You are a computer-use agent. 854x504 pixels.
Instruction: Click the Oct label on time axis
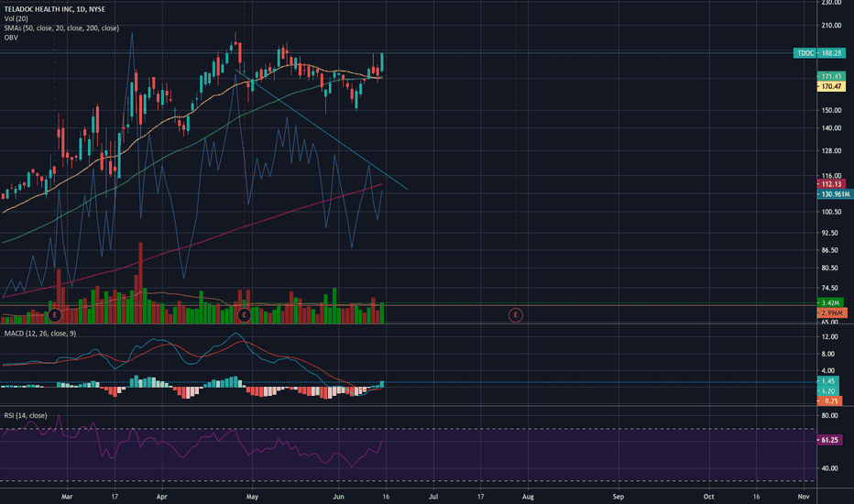click(708, 497)
